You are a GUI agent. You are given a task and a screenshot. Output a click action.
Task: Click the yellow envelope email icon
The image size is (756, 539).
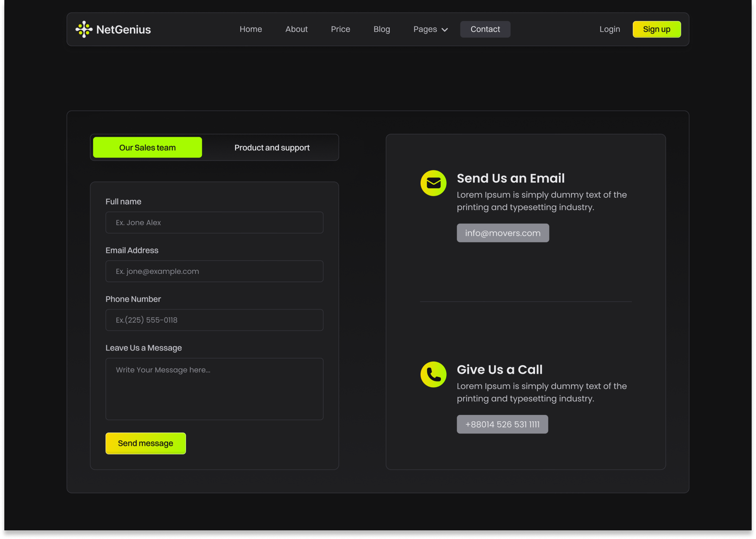coord(433,183)
